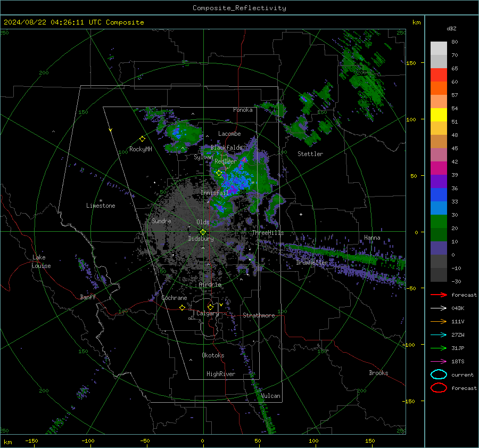Click the RedDeer map label

226,161
